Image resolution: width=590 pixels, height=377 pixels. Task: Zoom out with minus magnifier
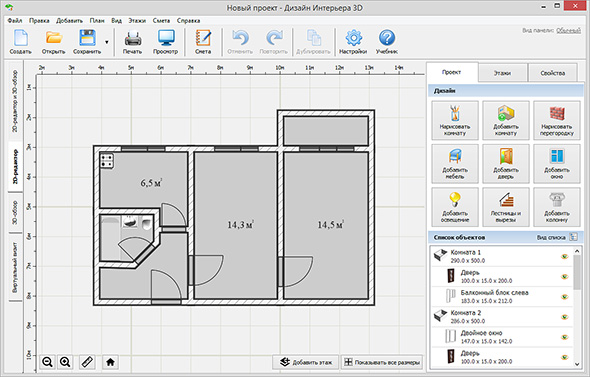(47, 362)
